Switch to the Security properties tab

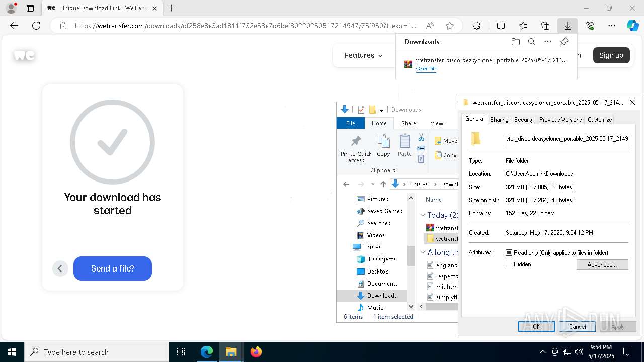point(524,120)
